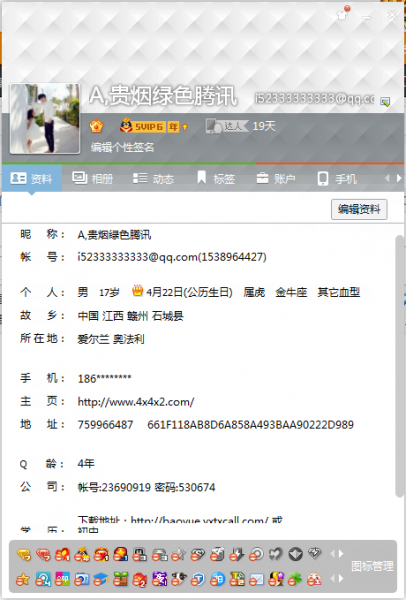Click the hometown text 中国 江西 赣州 石城县

pos(130,316)
